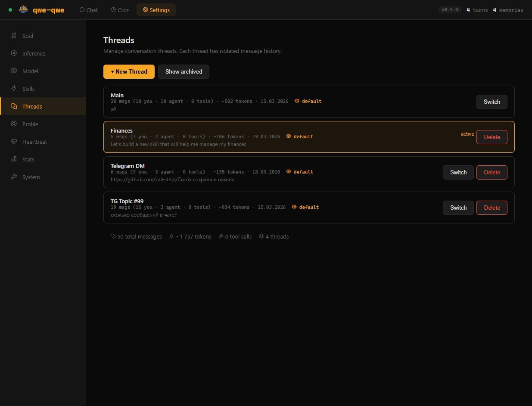532x406 pixels.
Task: Open the Cron tab
Action: pos(120,10)
